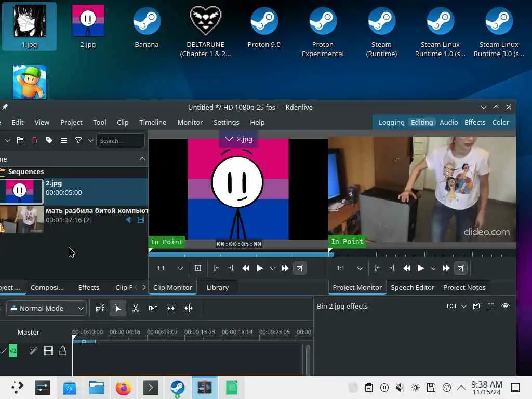Select the spacer tool
Screen dimensions: 532x399
coord(153,308)
